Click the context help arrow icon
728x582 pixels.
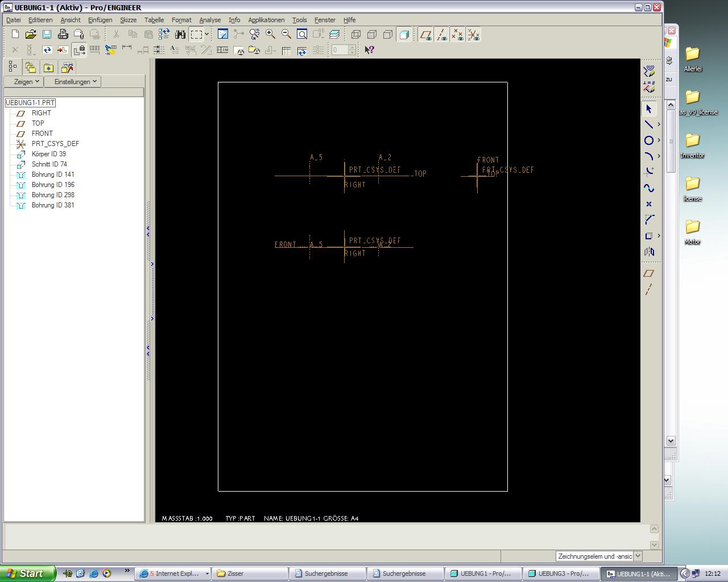tap(369, 50)
